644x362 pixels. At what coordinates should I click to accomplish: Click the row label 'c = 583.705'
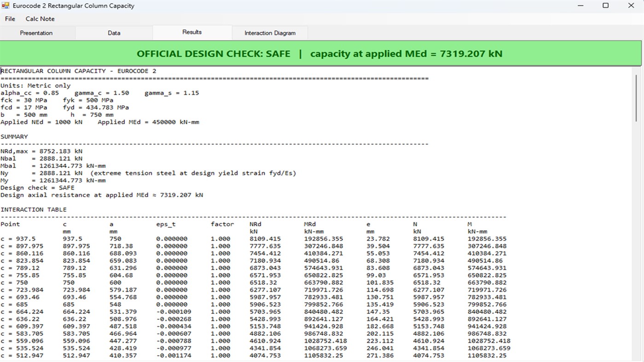pyautogui.click(x=22, y=334)
